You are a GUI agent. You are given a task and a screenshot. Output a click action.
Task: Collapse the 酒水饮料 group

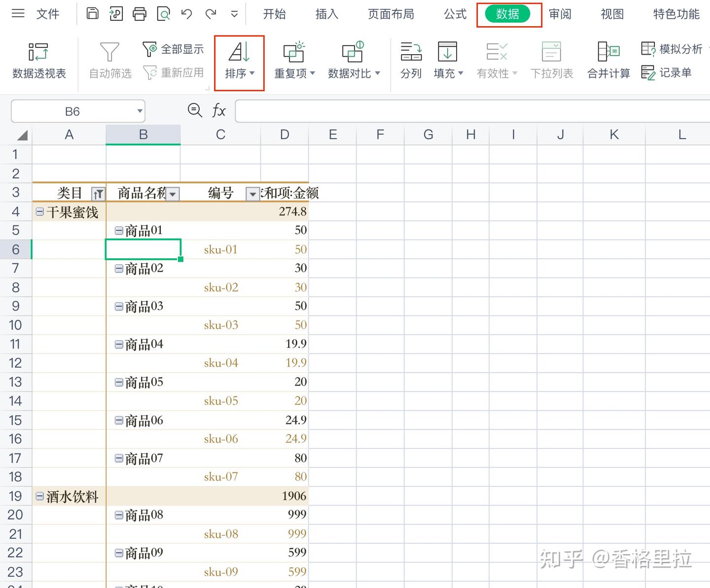[40, 496]
